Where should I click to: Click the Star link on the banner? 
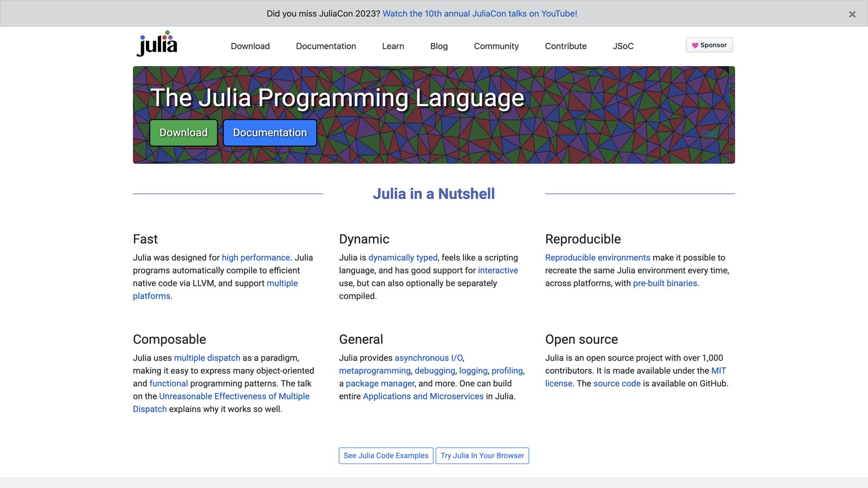[x=709, y=134]
